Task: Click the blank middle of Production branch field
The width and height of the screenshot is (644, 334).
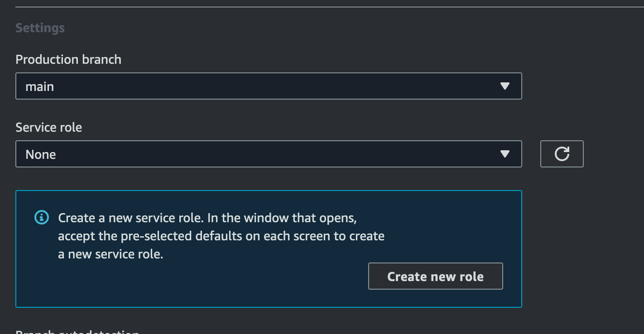Action: (272, 86)
